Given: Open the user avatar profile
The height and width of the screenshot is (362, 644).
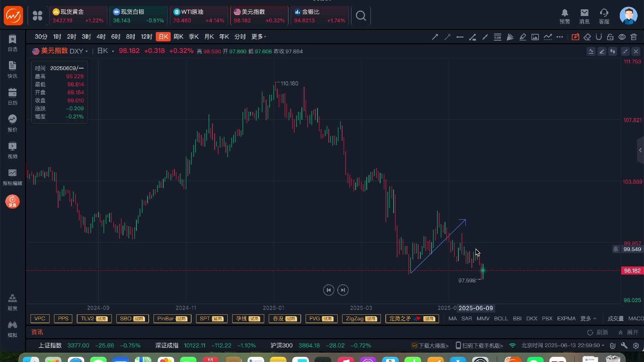Looking at the screenshot, I should 628,16.
